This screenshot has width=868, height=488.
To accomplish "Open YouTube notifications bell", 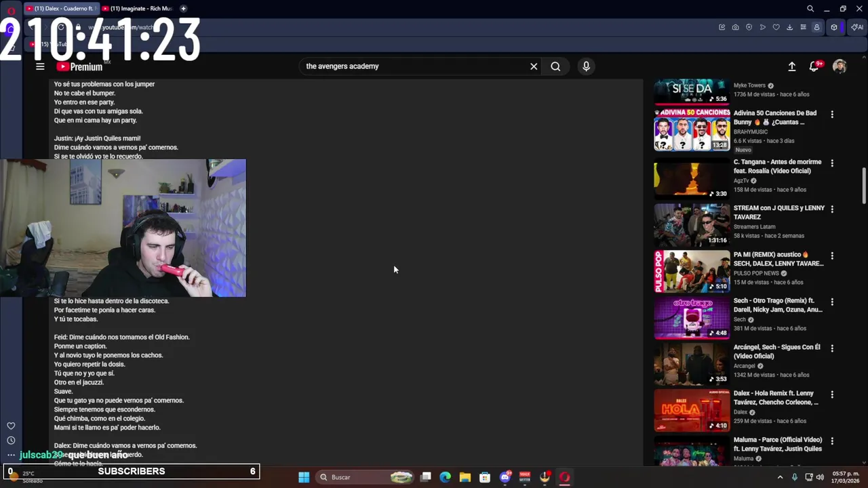I will [814, 66].
